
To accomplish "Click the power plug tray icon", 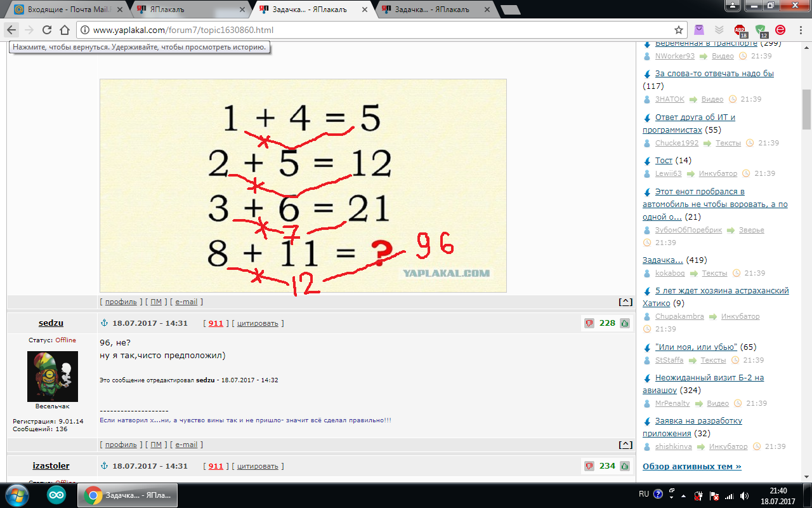I will pyautogui.click(x=698, y=495).
